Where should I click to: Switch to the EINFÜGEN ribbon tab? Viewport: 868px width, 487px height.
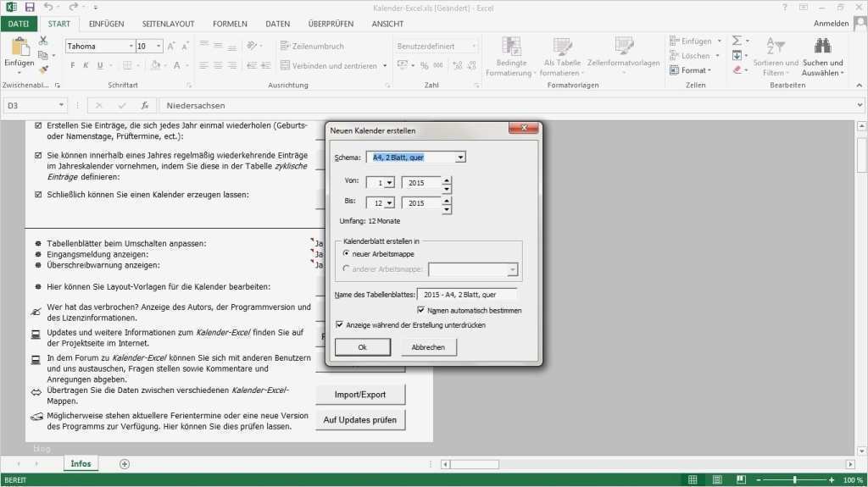pyautogui.click(x=106, y=24)
